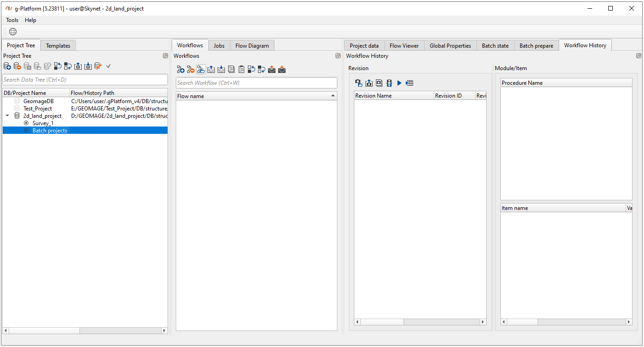Image resolution: width=644 pixels, height=347 pixels.
Task: Click the Search Workflow input field
Action: click(x=256, y=83)
